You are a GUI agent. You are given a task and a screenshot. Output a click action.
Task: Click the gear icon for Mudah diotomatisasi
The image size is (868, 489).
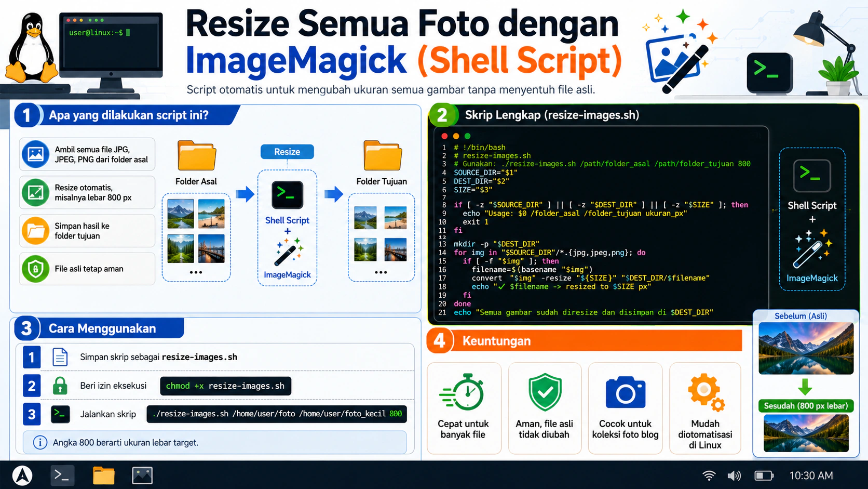[x=706, y=392]
